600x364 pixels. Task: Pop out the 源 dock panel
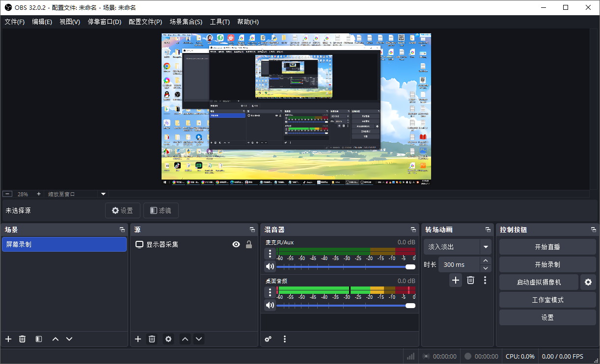tap(252, 230)
